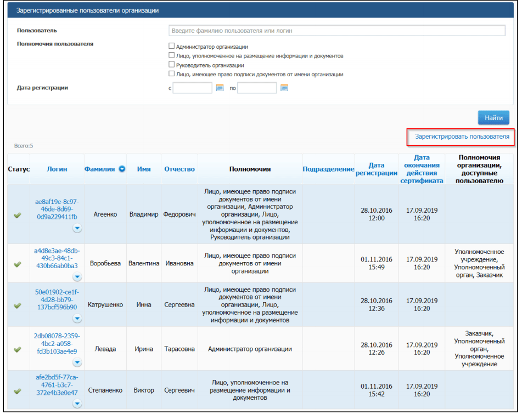Click first name Валентина

(144, 263)
